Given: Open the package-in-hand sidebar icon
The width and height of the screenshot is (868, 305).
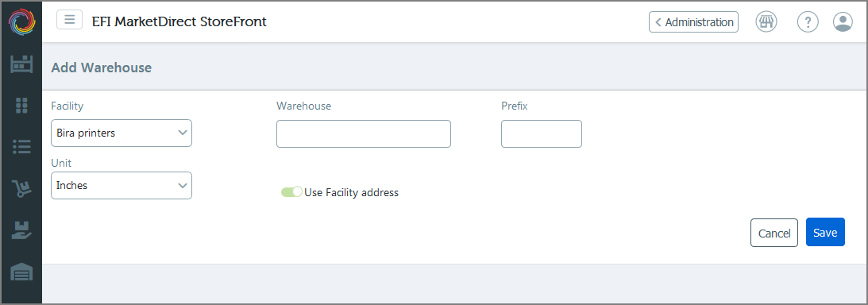Looking at the screenshot, I should 21,230.
